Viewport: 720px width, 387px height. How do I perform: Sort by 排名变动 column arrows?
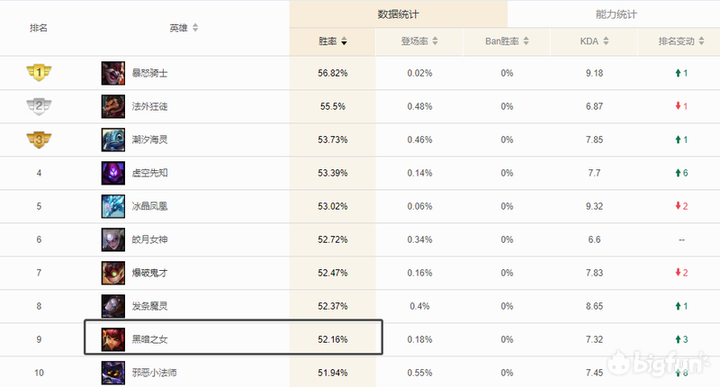click(701, 41)
